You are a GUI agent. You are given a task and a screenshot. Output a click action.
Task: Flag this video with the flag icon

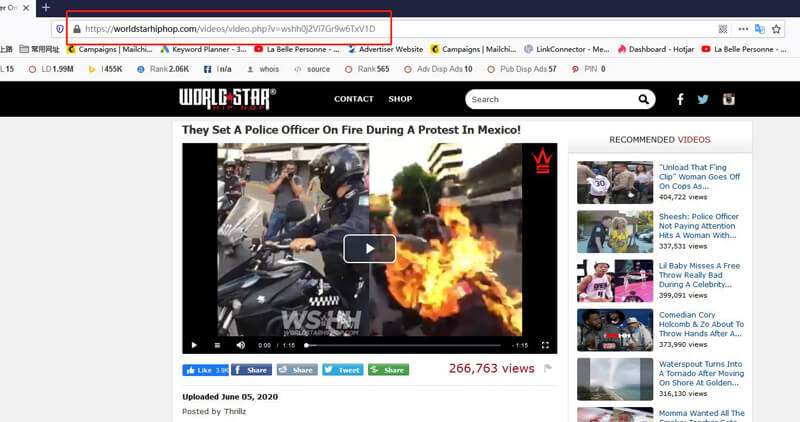548,368
